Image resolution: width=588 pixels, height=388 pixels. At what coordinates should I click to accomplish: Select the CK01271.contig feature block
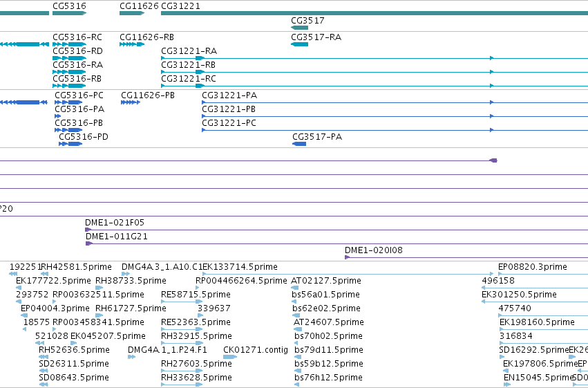(230, 357)
